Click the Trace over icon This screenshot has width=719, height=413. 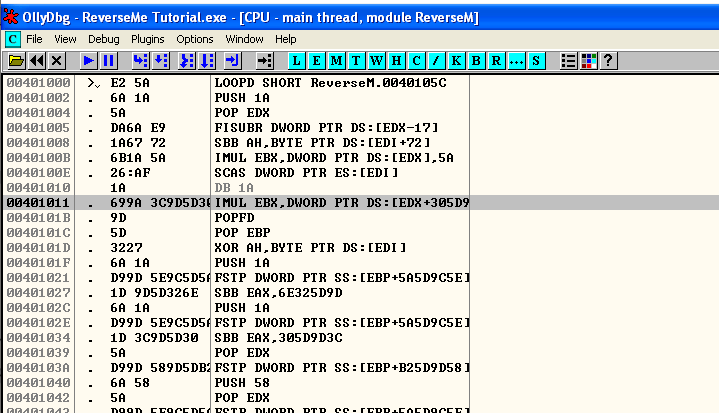click(x=207, y=61)
